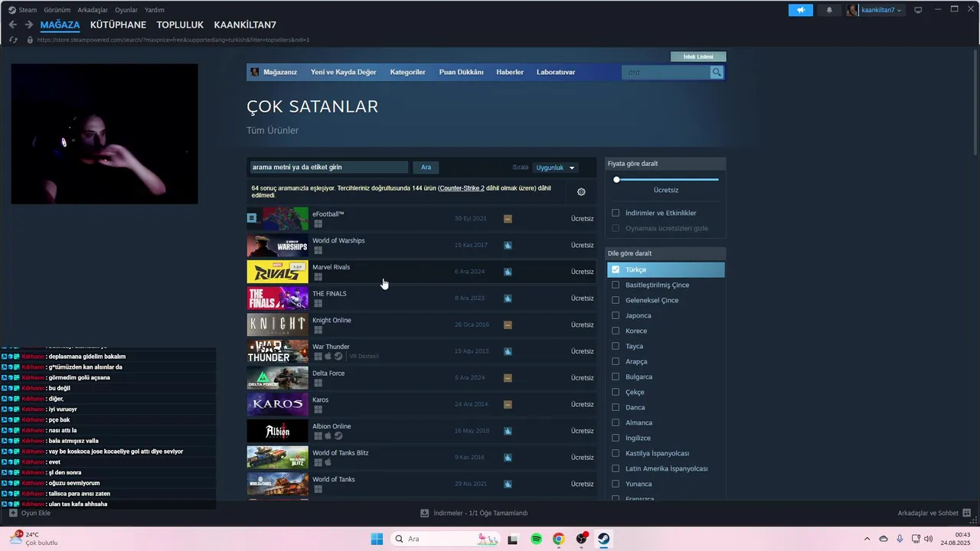This screenshot has width=980, height=551.
Task: Click the wishlist icon on eFootball thumbnail
Action: click(251, 218)
